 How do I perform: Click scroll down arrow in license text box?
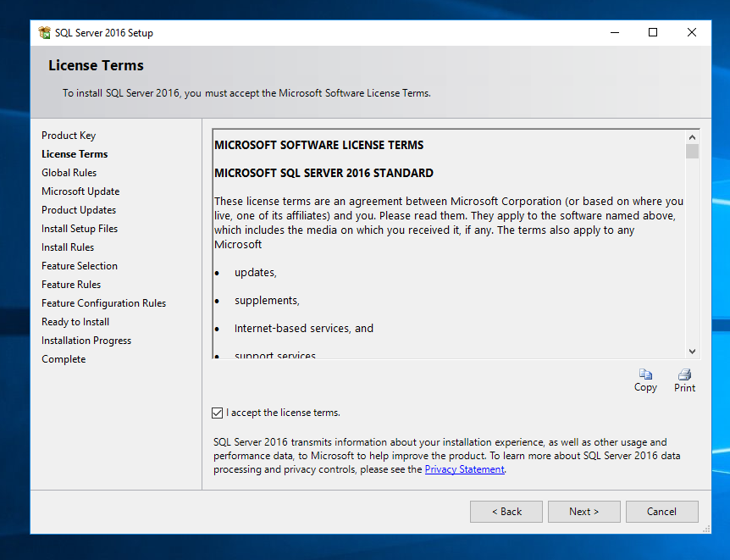pos(692,352)
